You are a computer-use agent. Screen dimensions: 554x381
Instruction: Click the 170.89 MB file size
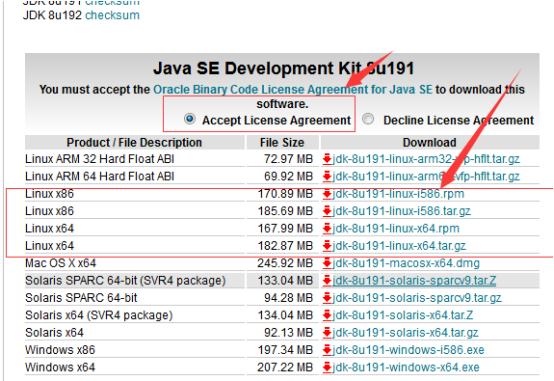click(x=285, y=194)
